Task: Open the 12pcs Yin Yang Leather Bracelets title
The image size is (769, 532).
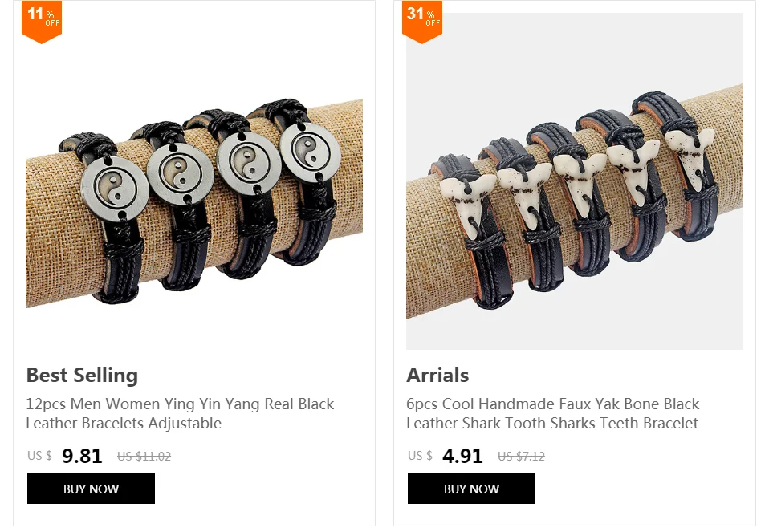Action: point(180,413)
